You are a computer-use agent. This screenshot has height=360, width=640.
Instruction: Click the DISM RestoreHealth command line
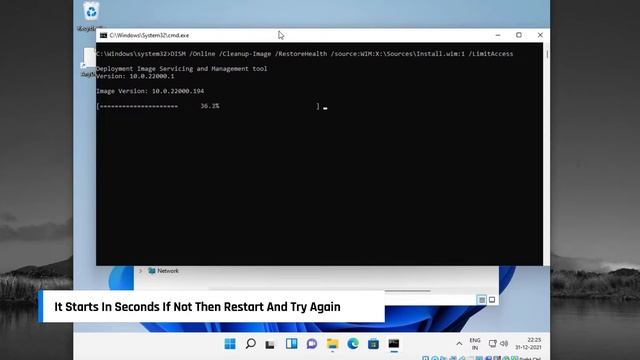(x=304, y=54)
